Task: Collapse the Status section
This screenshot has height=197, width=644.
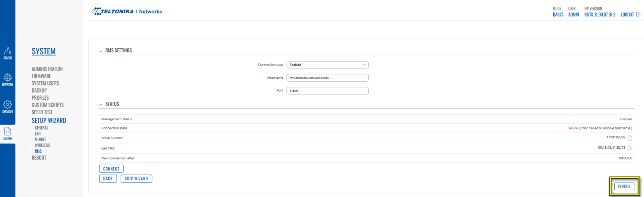Action: 101,105
